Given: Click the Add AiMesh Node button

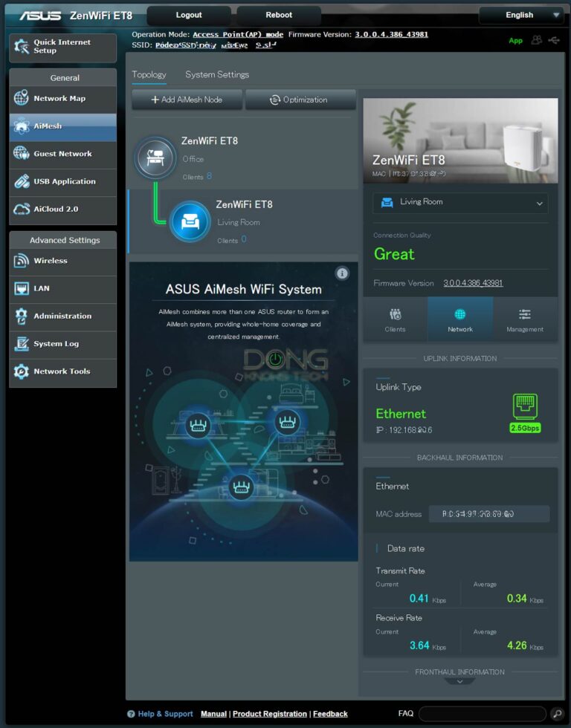Looking at the screenshot, I should point(187,100).
